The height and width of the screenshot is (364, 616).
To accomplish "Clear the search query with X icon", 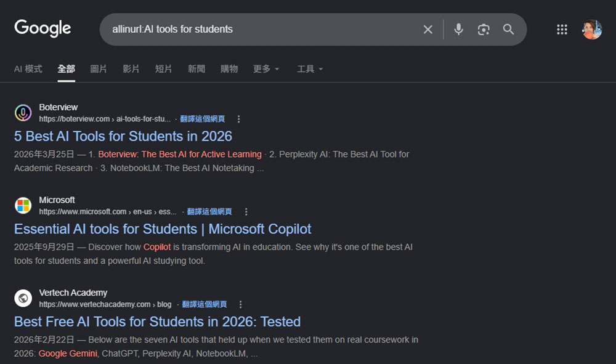I will (428, 30).
